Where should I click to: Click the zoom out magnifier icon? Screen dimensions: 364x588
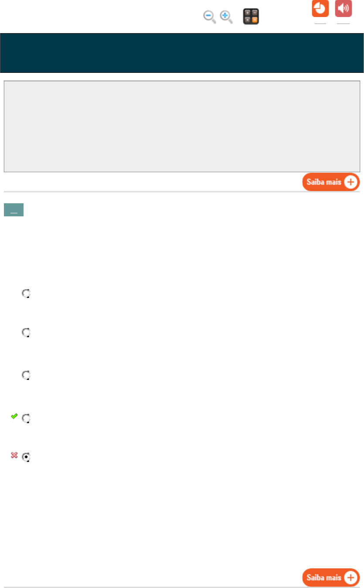tap(209, 17)
